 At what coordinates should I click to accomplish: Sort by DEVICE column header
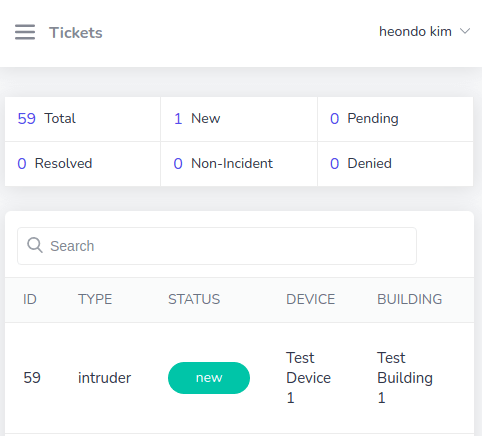[310, 299]
